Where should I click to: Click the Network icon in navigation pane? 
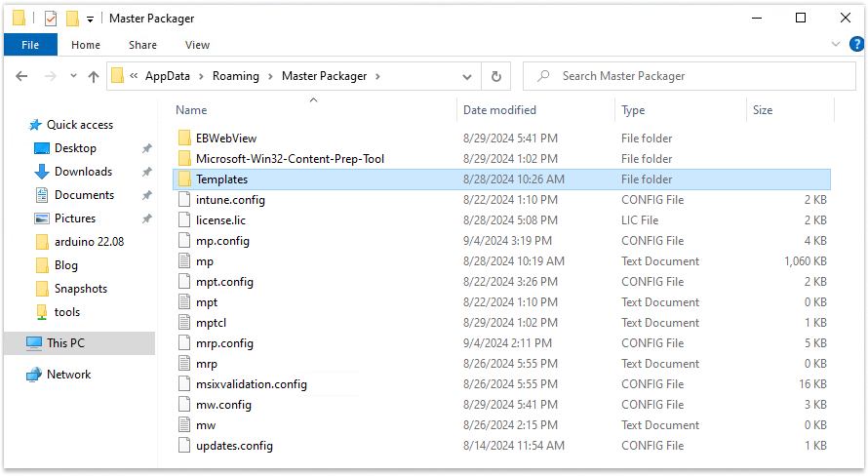click(34, 375)
